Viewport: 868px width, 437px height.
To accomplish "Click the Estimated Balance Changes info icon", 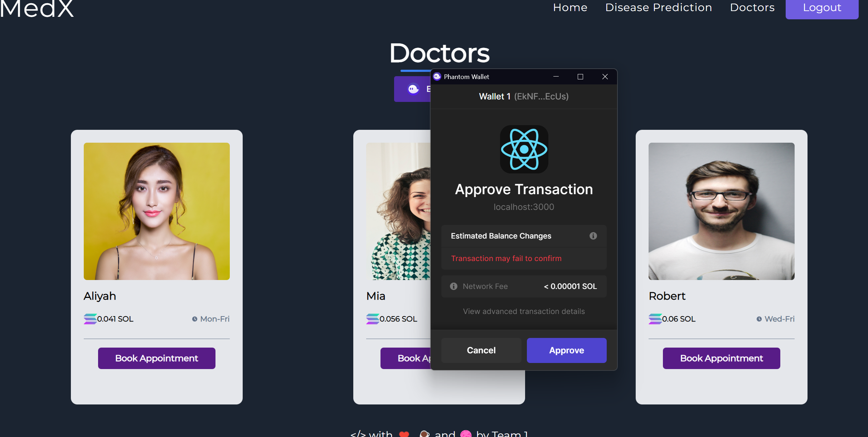I will (x=593, y=236).
